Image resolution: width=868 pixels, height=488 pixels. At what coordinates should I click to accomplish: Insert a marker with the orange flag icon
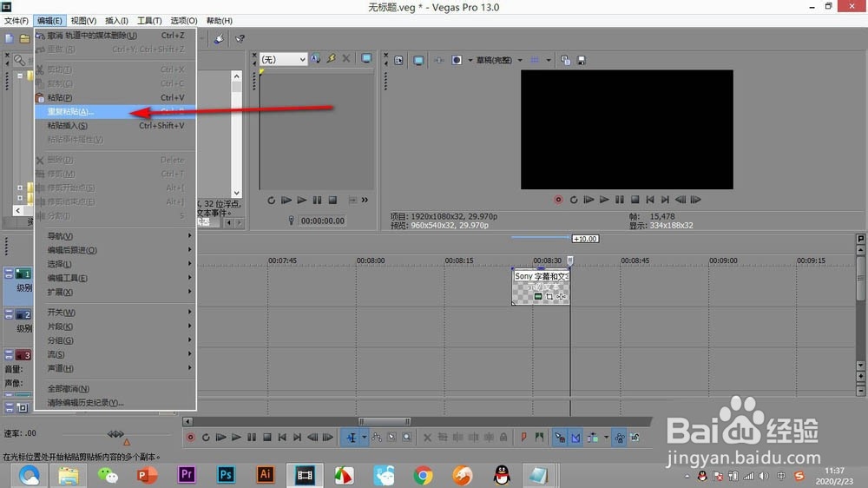click(x=523, y=437)
